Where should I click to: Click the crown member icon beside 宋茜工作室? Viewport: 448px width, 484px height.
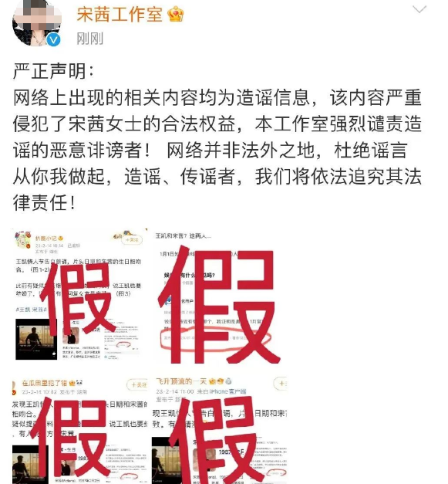tap(175, 14)
